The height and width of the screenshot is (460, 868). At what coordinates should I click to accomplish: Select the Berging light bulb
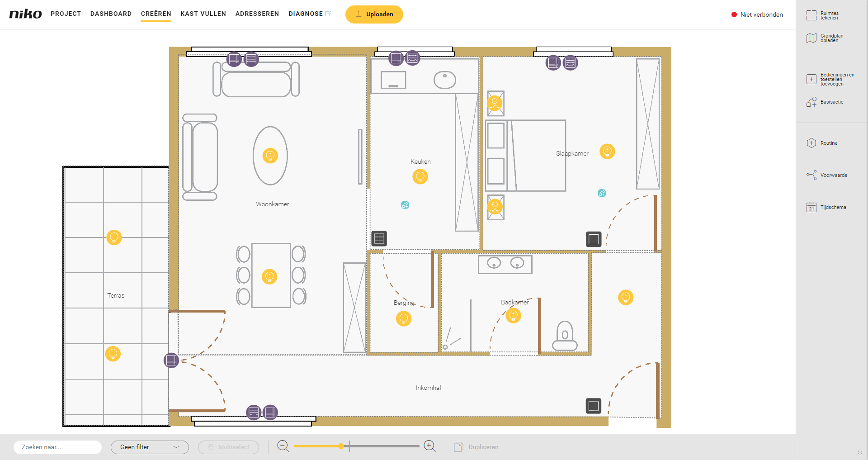point(404,318)
